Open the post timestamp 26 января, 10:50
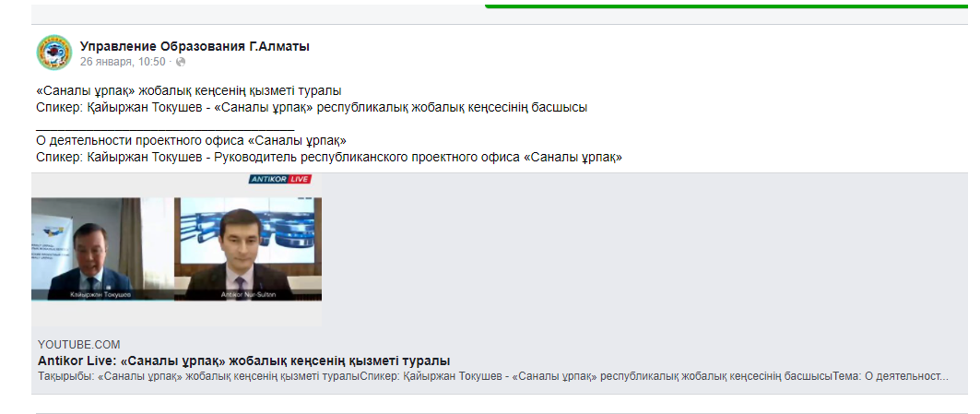Viewport: 980px width, 414px height. (122, 62)
